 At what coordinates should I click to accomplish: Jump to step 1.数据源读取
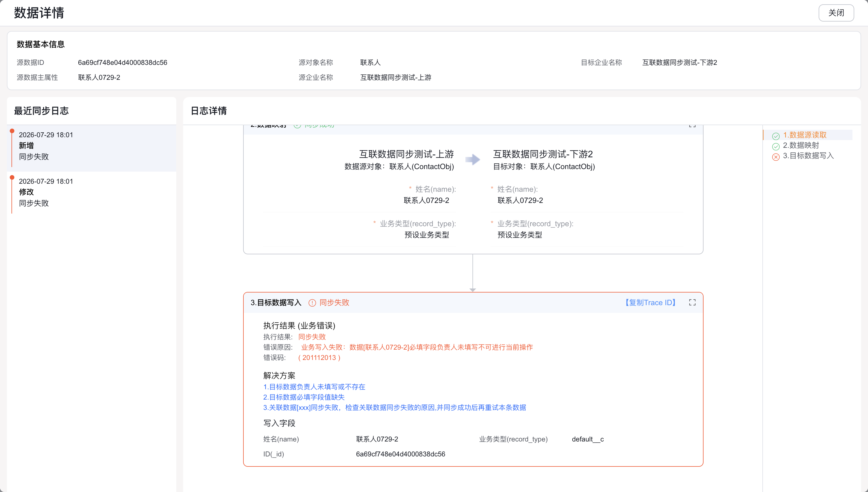coord(805,135)
